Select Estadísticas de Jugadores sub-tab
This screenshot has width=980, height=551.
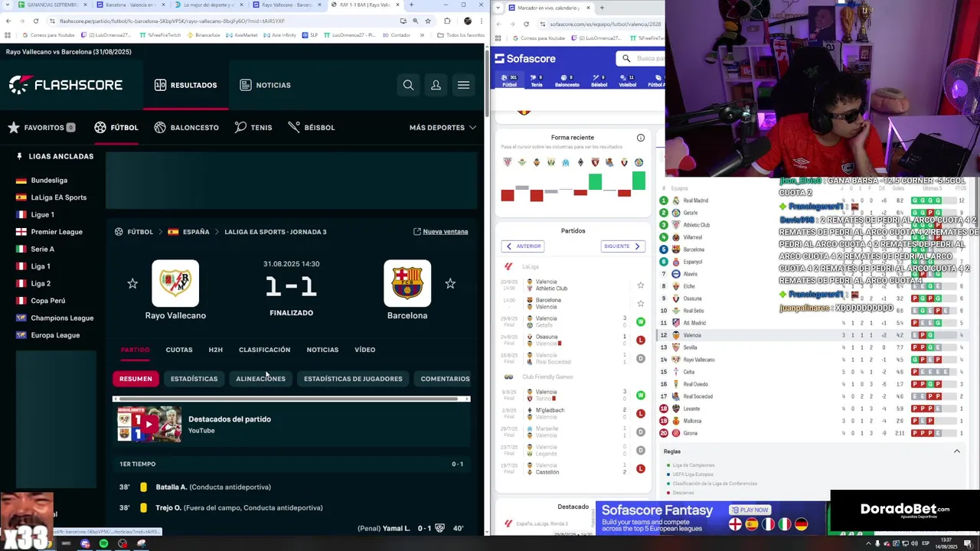point(353,379)
